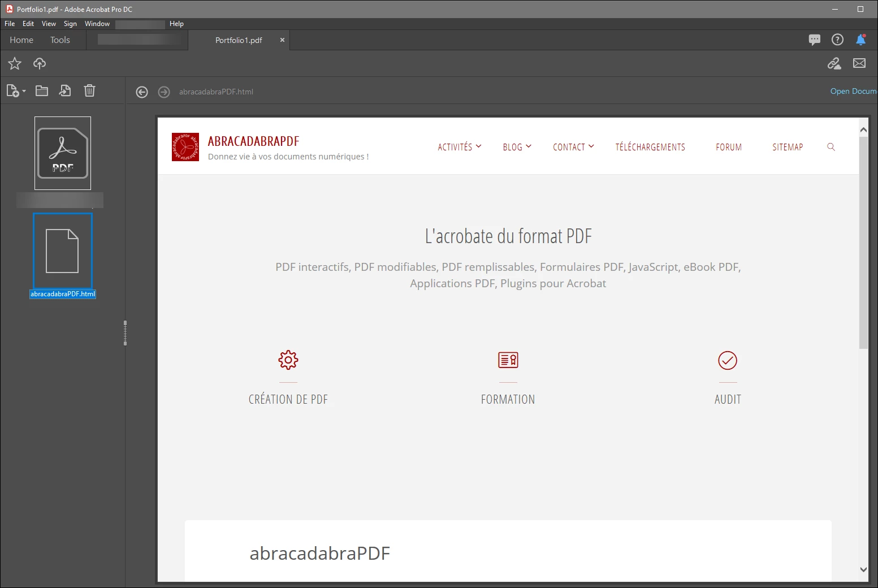Open the SITEMAP link
This screenshot has width=878, height=588.
click(x=788, y=147)
